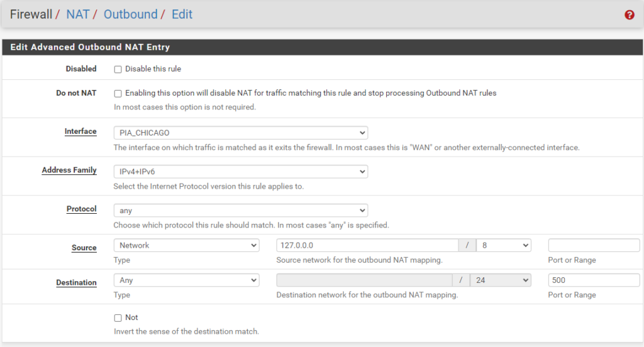644x347 pixels.
Task: Check the Do not NAT option
Action: [x=118, y=93]
